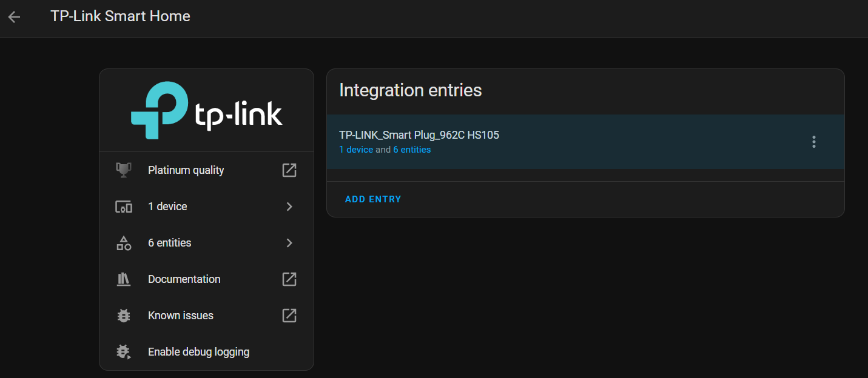The height and width of the screenshot is (378, 868).
Task: Open the Documentation external link icon
Action: click(289, 279)
